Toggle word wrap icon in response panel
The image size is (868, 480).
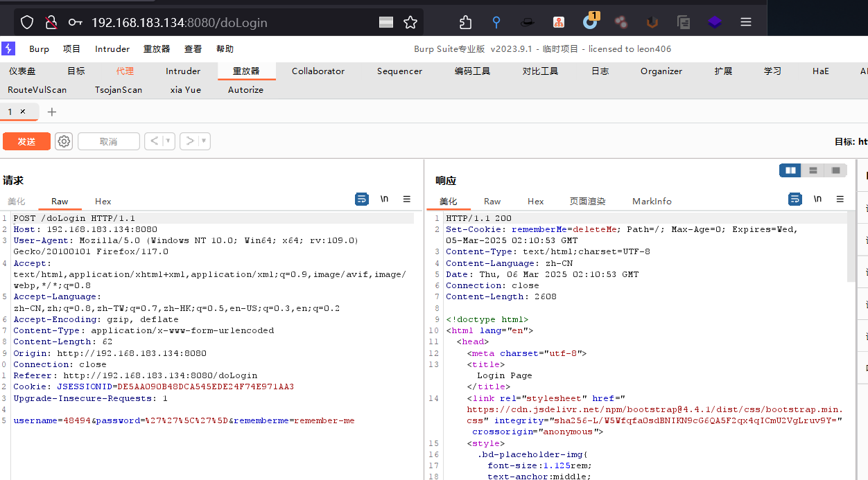(x=795, y=199)
